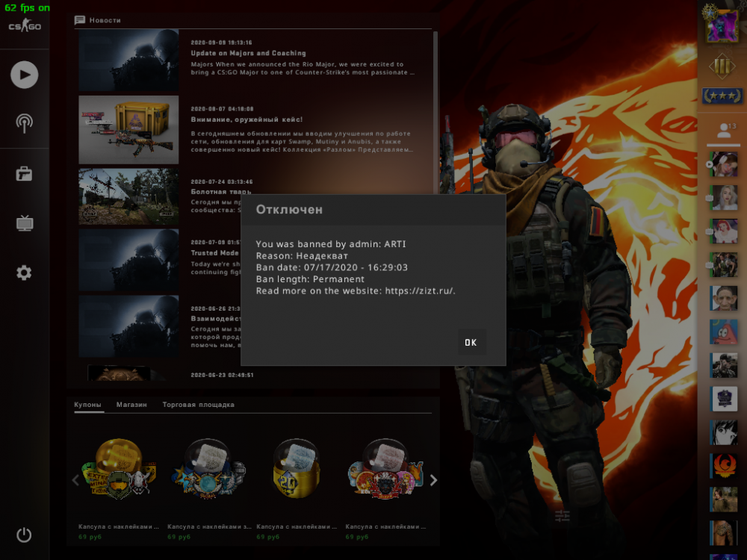Switch to the Магазин tab
Image resolution: width=747 pixels, height=560 pixels.
click(131, 405)
